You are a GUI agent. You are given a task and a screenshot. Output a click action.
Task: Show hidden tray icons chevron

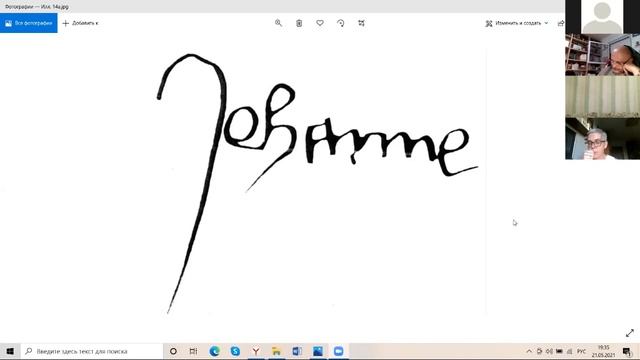(x=529, y=351)
